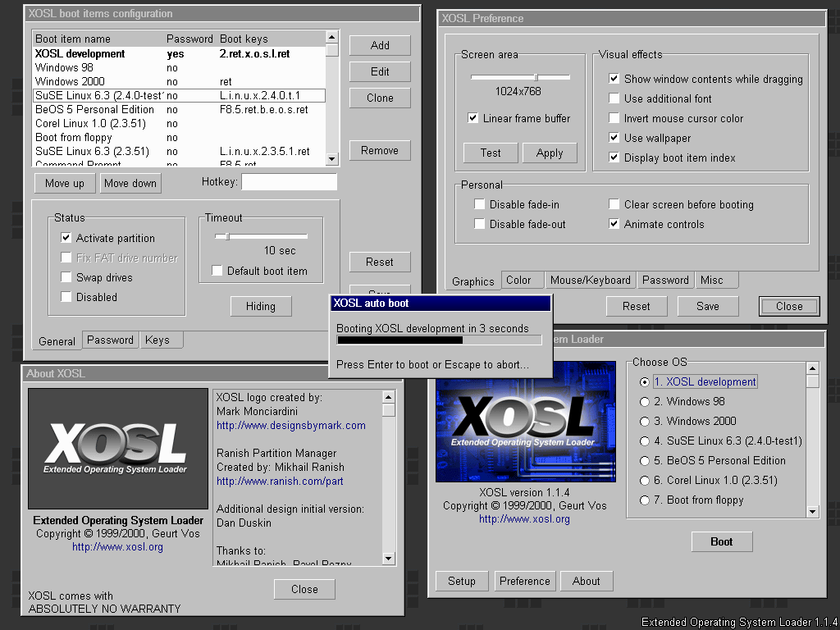Click the XOSL logo in About window
The image size is (840, 630).
tap(117, 449)
